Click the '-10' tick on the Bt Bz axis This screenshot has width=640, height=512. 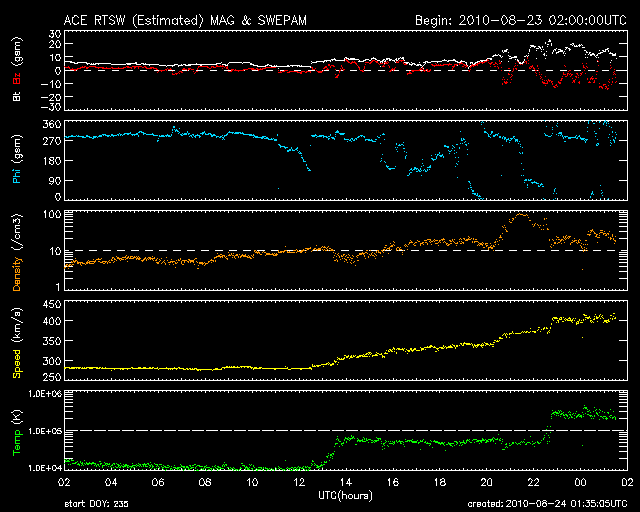pyautogui.click(x=51, y=84)
